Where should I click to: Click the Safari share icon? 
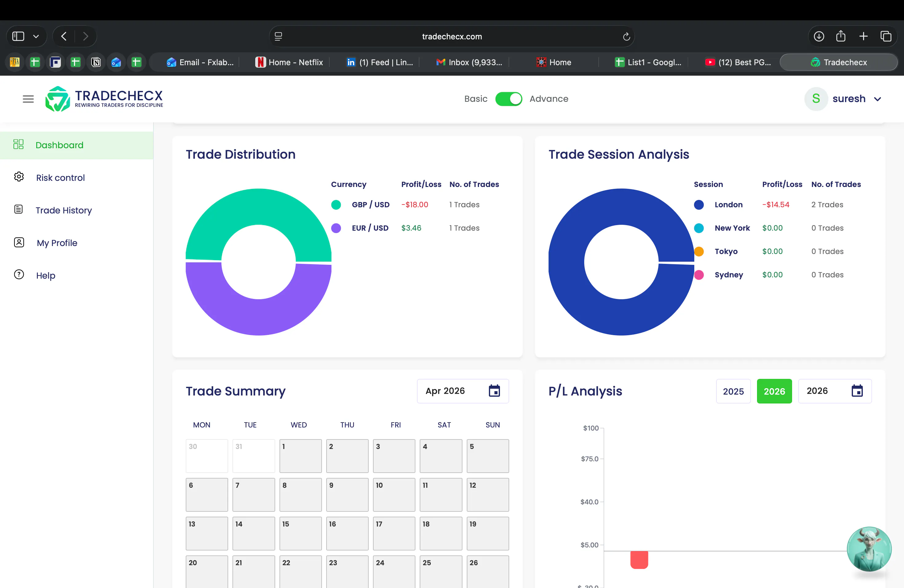coord(841,36)
